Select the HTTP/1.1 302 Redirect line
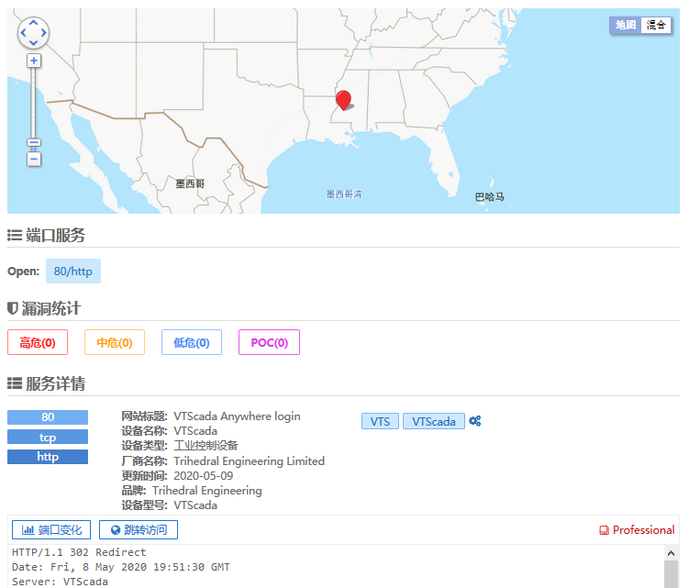Viewport: 700px width, 588px height. pos(79,552)
